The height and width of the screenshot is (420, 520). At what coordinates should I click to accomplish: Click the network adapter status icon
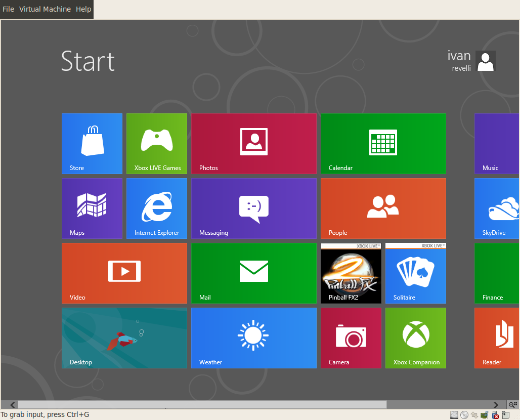click(474, 415)
